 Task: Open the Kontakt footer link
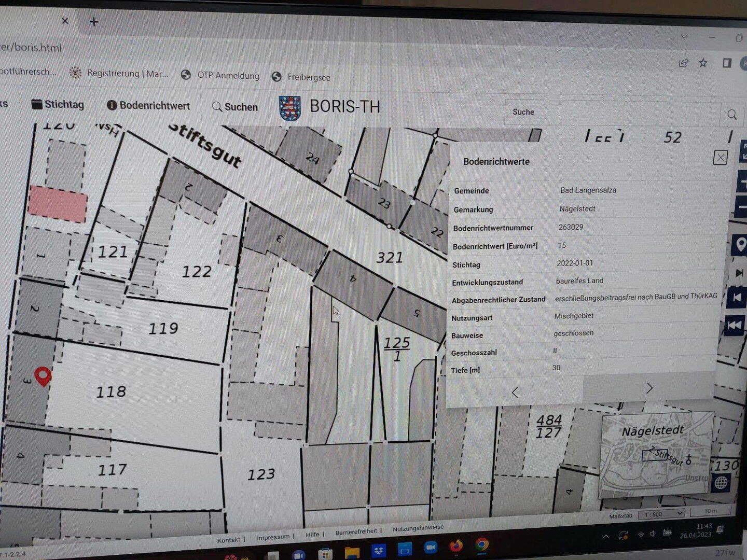[x=228, y=540]
